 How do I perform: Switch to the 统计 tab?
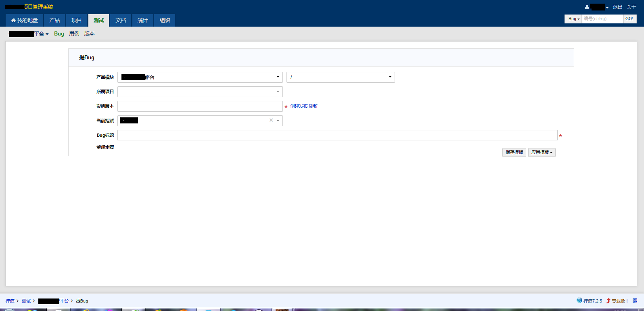point(143,20)
